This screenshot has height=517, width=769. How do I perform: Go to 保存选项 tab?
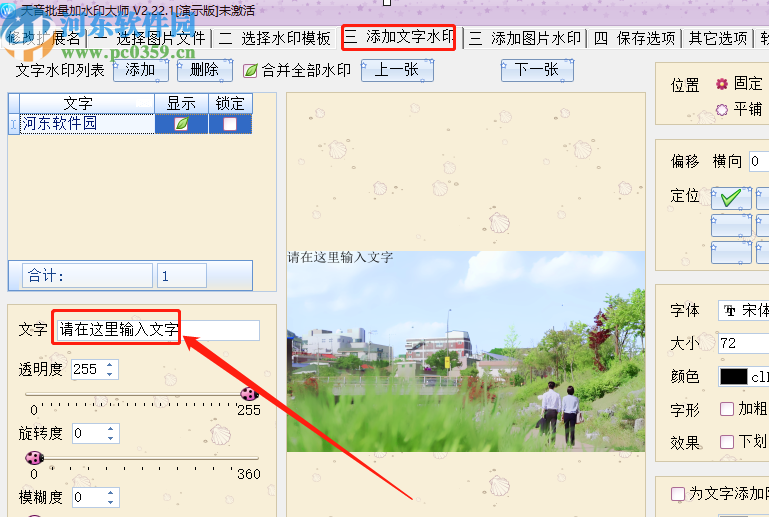coord(635,38)
